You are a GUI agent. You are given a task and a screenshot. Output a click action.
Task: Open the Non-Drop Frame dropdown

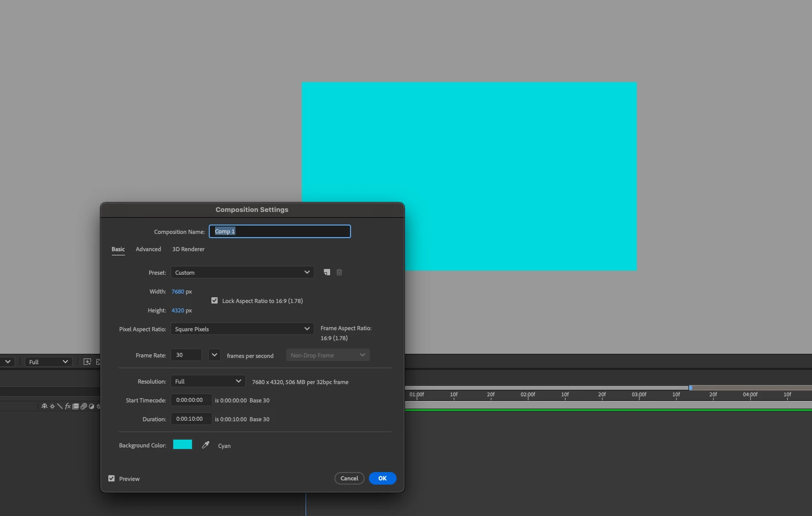coord(328,355)
